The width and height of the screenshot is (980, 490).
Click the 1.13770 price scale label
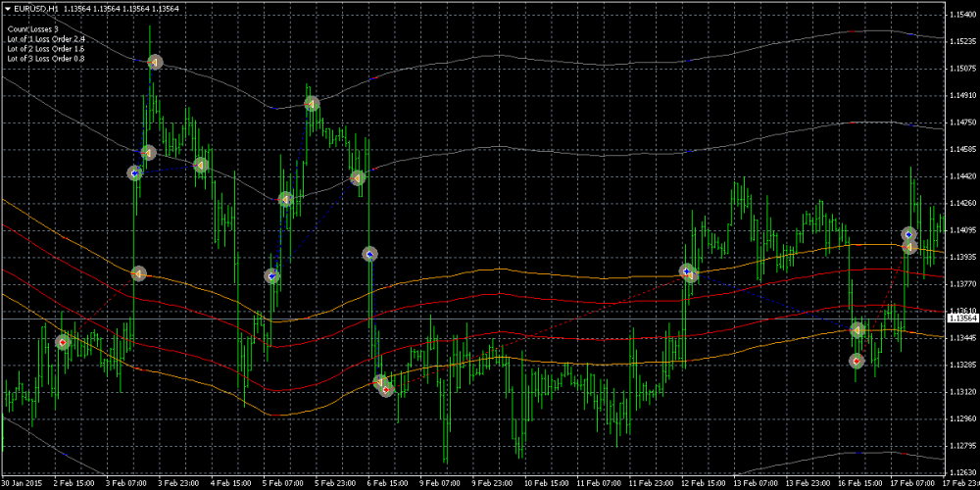pyautogui.click(x=961, y=284)
